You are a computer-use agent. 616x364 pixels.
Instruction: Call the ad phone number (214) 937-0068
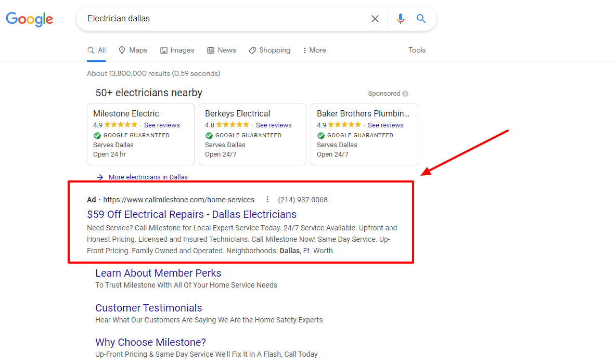click(x=303, y=200)
